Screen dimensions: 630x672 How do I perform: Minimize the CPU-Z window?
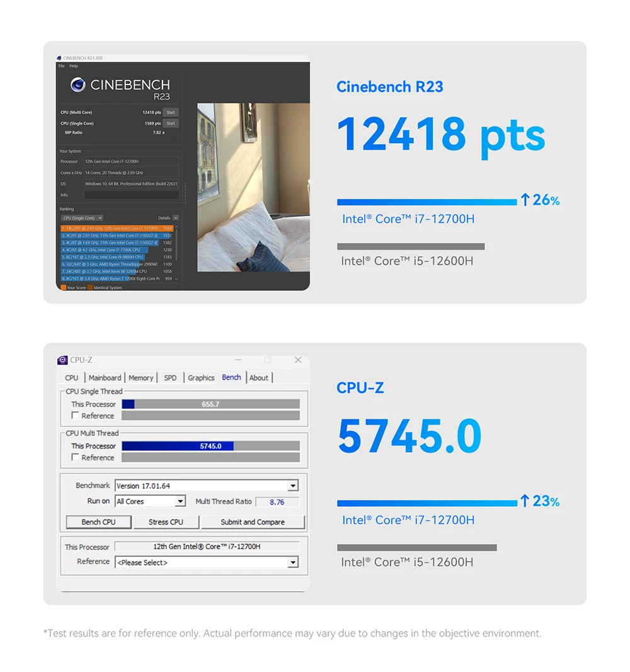point(236,360)
